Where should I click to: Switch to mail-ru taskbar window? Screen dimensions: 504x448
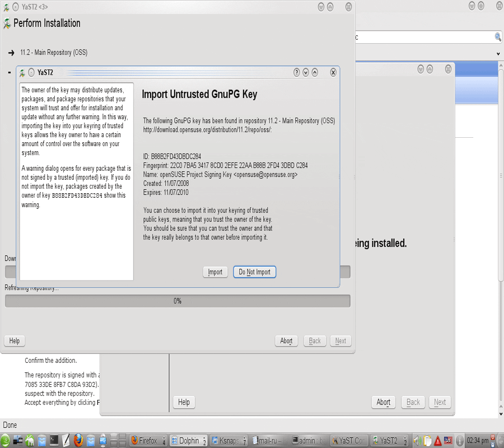[x=269, y=441]
